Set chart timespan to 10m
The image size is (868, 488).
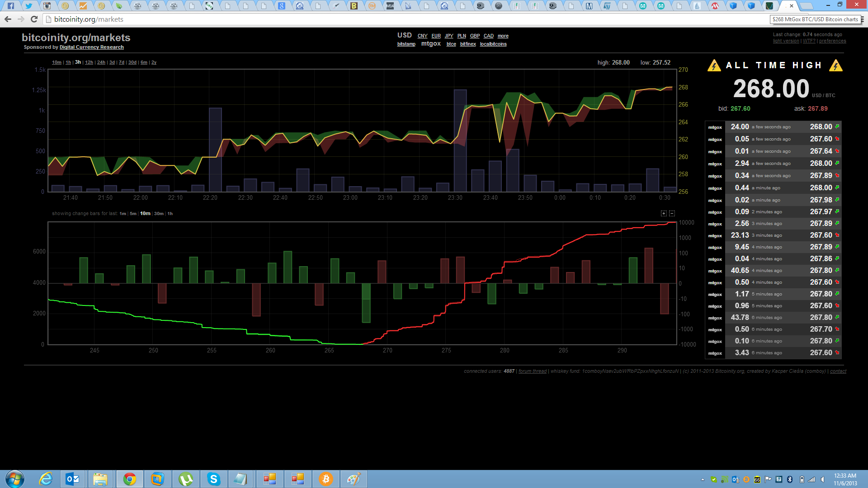tap(57, 62)
